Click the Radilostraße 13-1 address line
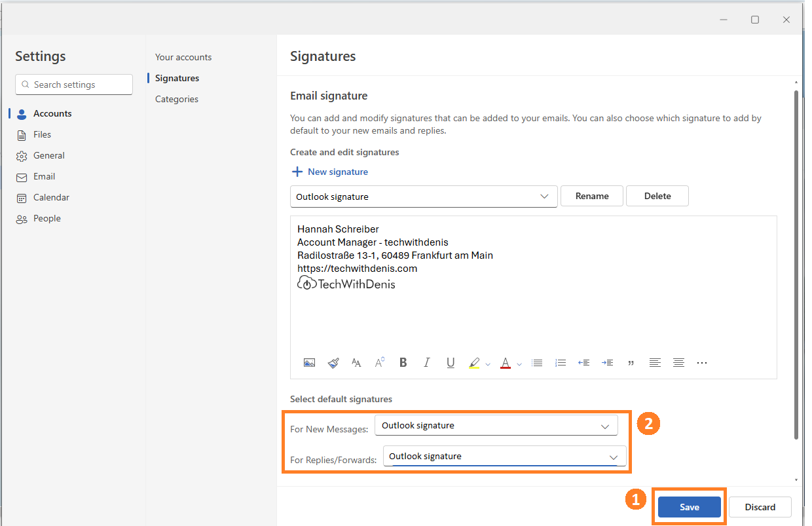 (x=395, y=255)
